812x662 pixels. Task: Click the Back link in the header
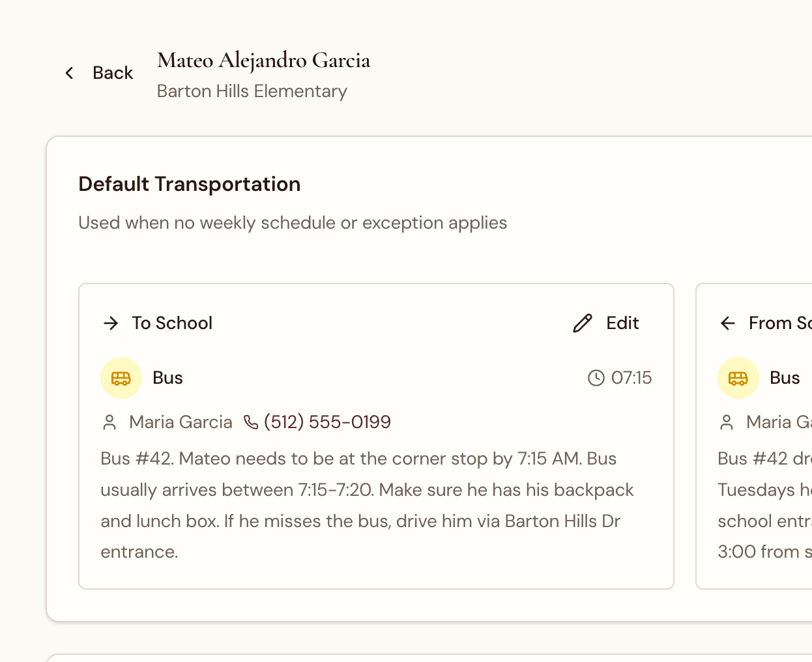click(x=112, y=72)
